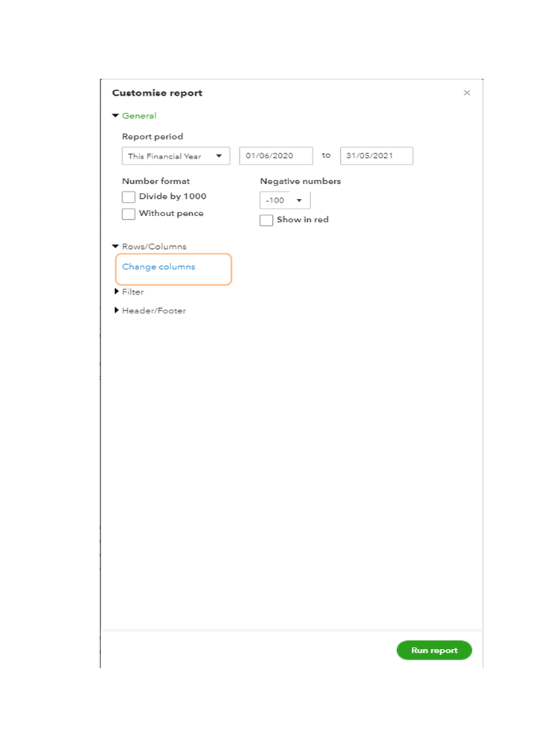Enable the Divide by 1000 checkbox
The image size is (560, 747).
tap(129, 197)
